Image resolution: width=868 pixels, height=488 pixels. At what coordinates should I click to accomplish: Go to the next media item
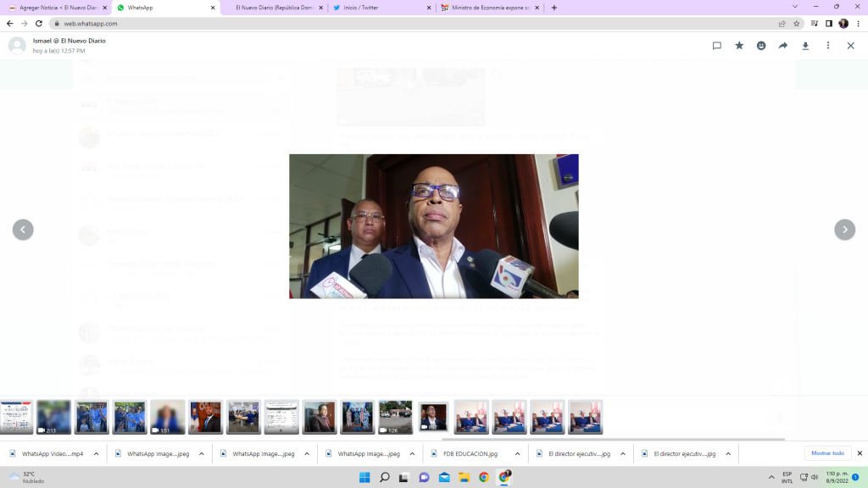[844, 230]
